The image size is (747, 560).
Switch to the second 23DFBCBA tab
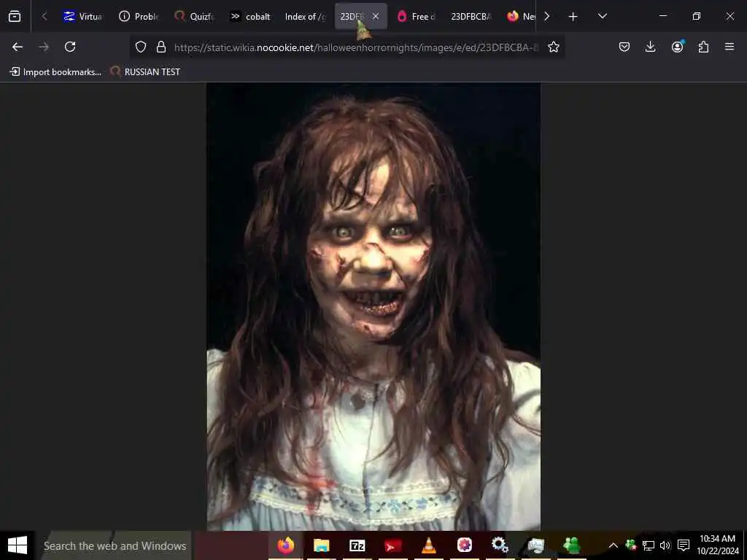tap(471, 17)
